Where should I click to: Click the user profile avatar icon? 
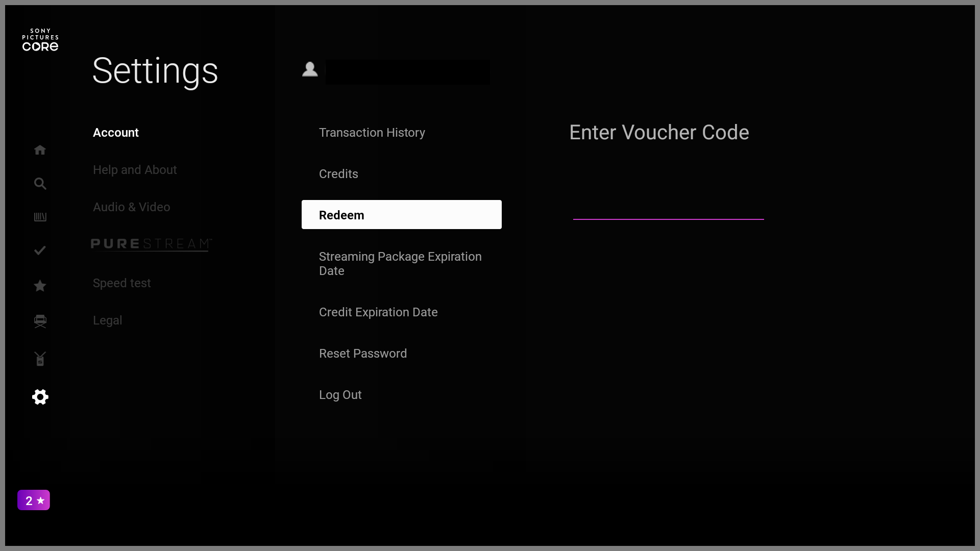point(310,69)
